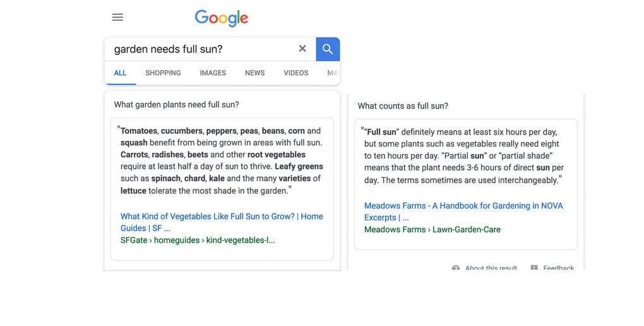This screenshot has width=644, height=326.
Task: Go to the Videos tab
Action: (x=296, y=73)
